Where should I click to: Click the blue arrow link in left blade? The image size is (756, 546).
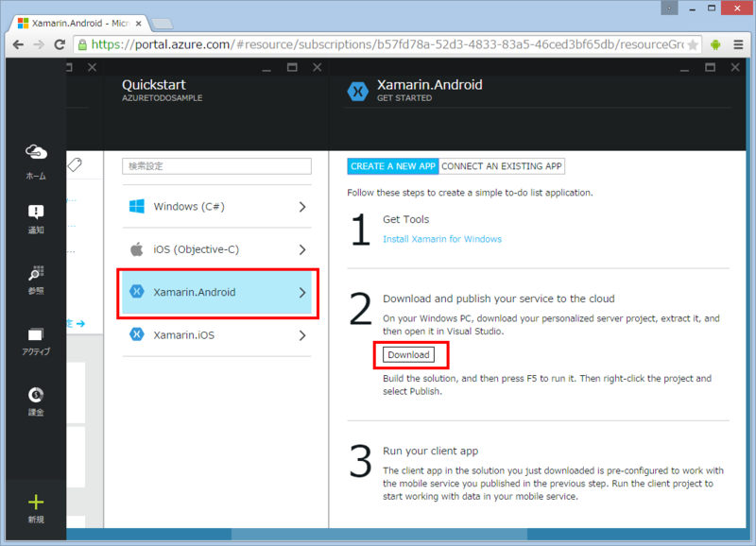pyautogui.click(x=80, y=323)
